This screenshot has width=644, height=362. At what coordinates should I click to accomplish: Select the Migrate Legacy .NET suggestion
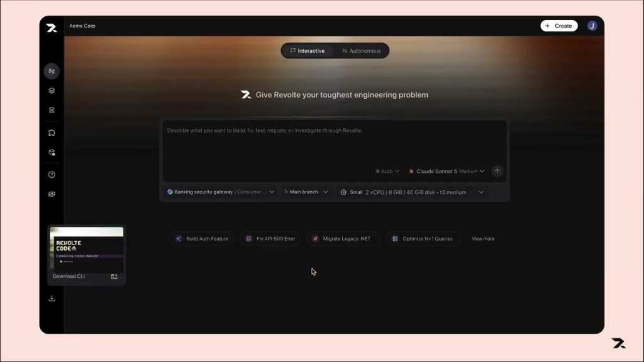click(343, 238)
